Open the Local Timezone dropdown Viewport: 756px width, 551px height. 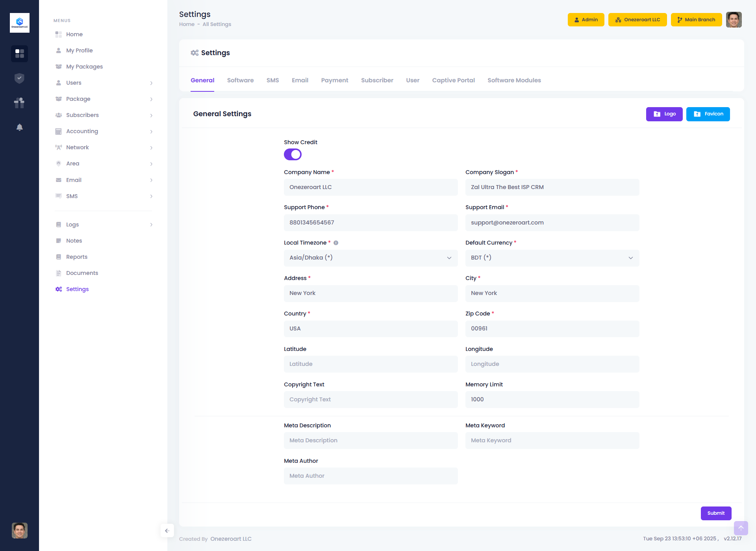[371, 258]
